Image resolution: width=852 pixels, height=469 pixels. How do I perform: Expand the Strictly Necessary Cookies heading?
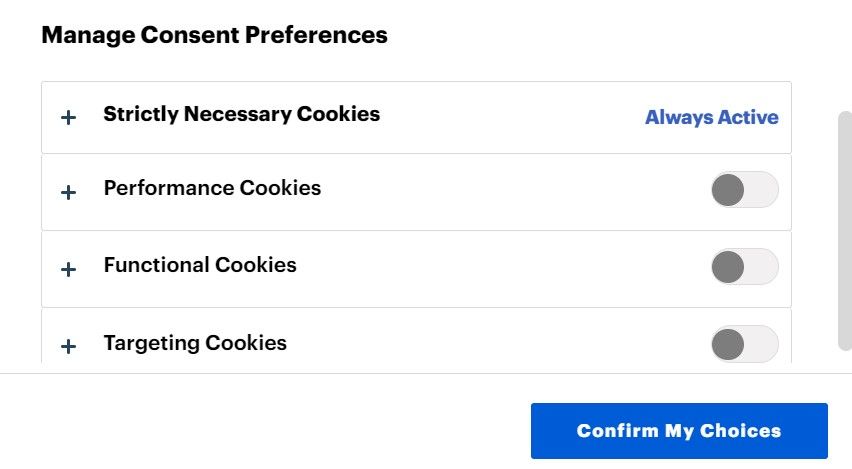click(241, 114)
